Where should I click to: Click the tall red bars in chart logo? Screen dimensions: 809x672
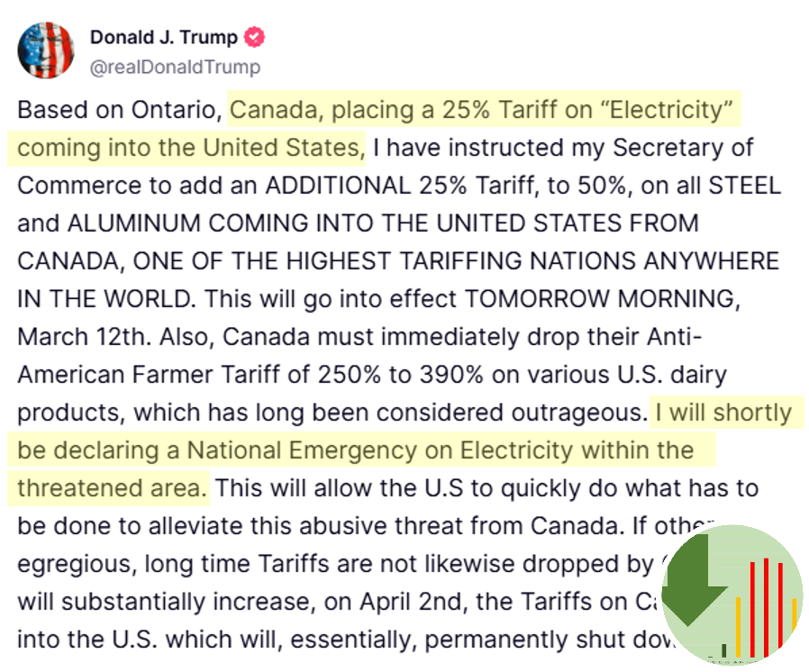click(766, 606)
